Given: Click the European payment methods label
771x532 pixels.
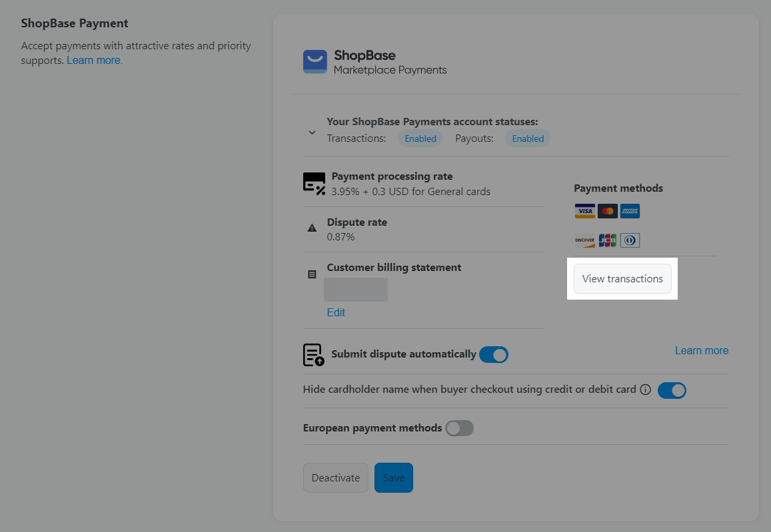Looking at the screenshot, I should click(x=373, y=428).
